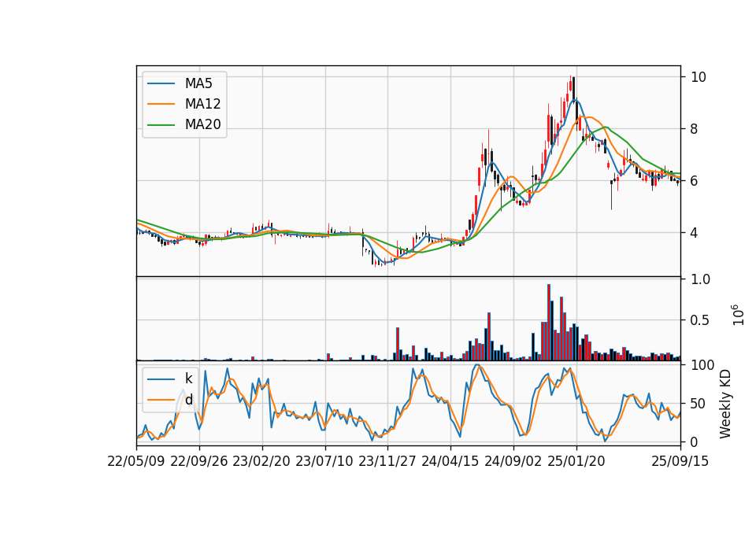Select the 24/09/02 date tick label
756x543 pixels.
513,461
